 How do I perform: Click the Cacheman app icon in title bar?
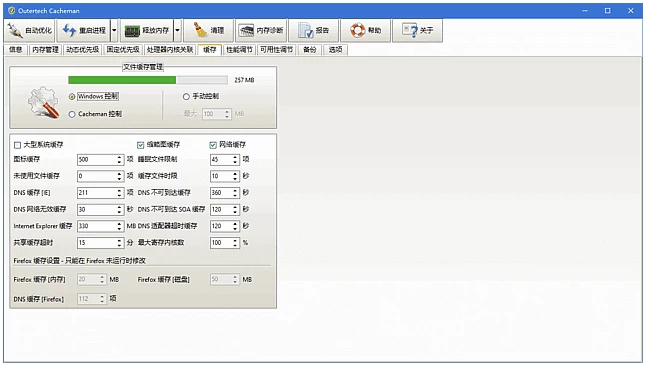click(x=12, y=11)
